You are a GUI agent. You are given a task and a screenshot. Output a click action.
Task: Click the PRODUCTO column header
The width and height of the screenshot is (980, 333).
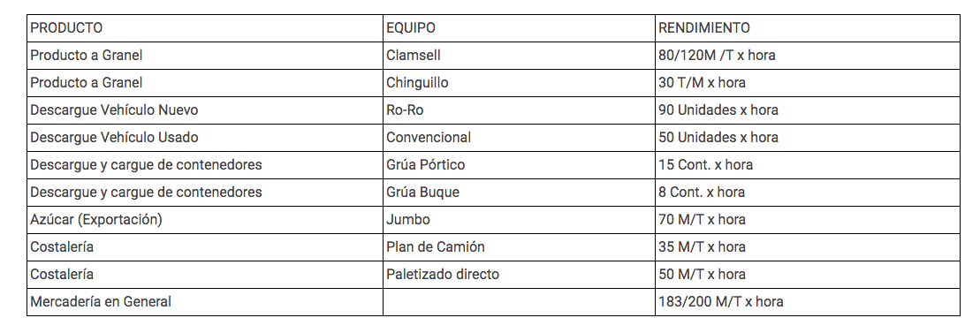205,28
